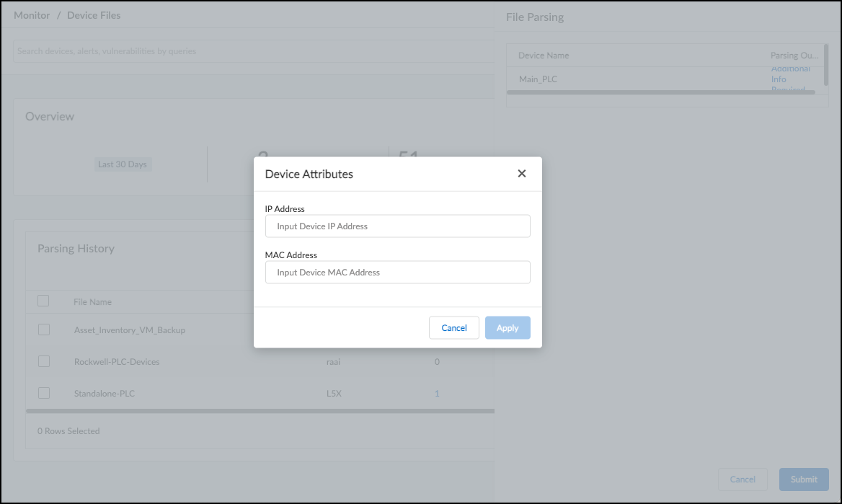Viewport: 842px width, 504px height.
Task: Click the Device Name column header
Action: (544, 56)
